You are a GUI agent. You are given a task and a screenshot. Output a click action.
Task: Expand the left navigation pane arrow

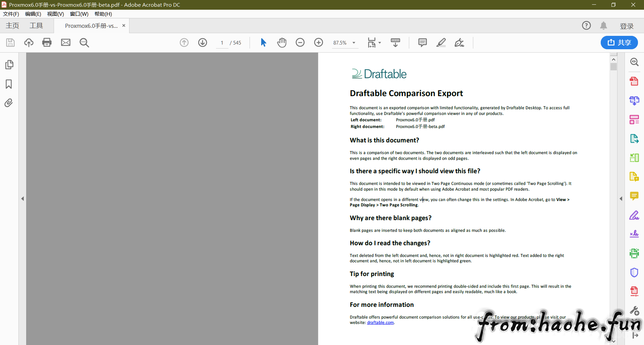click(x=22, y=199)
